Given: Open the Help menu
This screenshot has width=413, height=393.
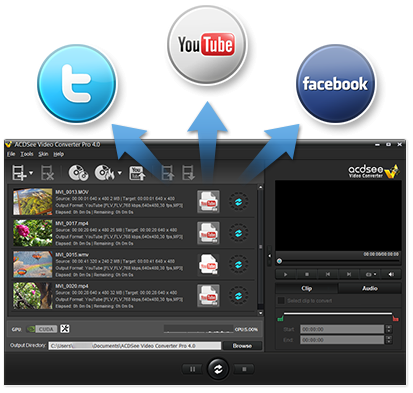Looking at the screenshot, I should point(59,154).
